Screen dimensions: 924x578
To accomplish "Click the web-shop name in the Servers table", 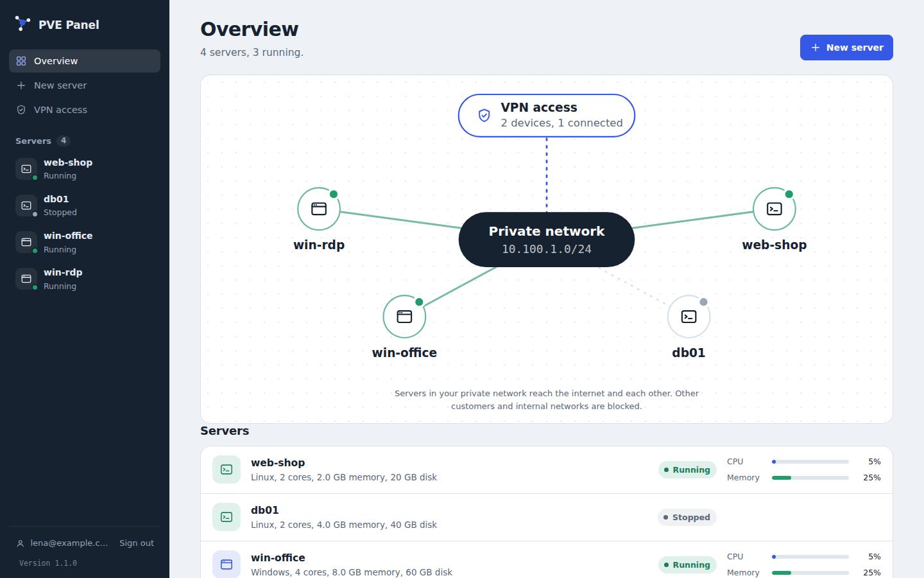I will pyautogui.click(x=278, y=462).
